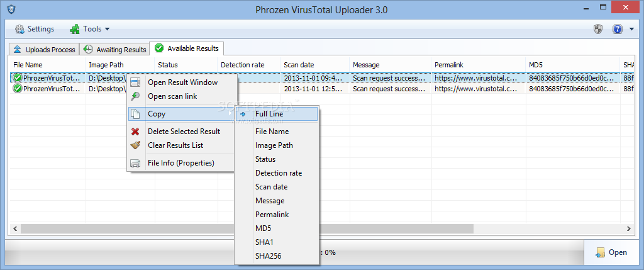This screenshot has height=270, width=644.
Task: Open Settings gear icon in toolbar
Action: (19, 29)
